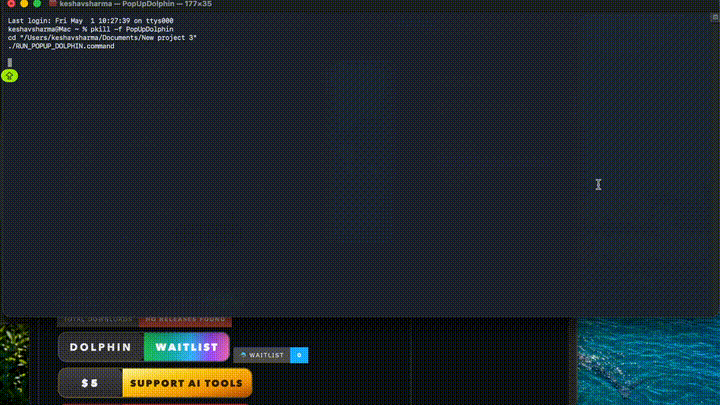
Task: Click the green up-arrow circle icon in Terminal
Action: click(x=10, y=76)
